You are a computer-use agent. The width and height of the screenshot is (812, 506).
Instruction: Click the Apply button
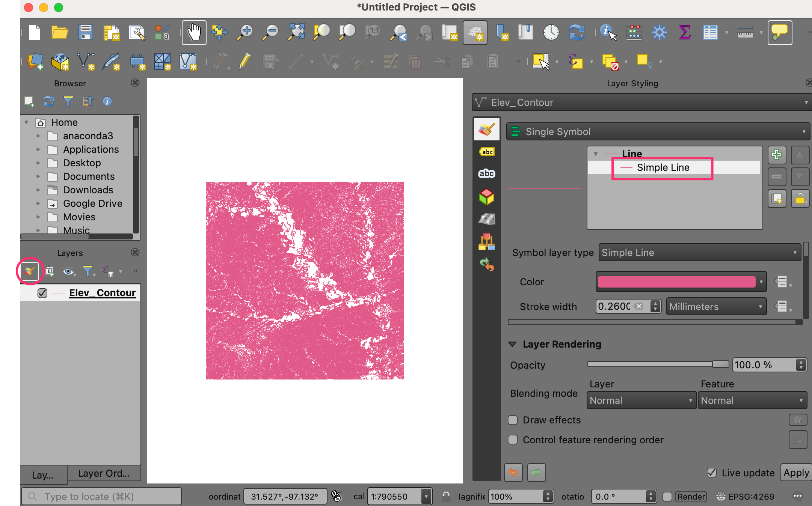[x=796, y=473]
